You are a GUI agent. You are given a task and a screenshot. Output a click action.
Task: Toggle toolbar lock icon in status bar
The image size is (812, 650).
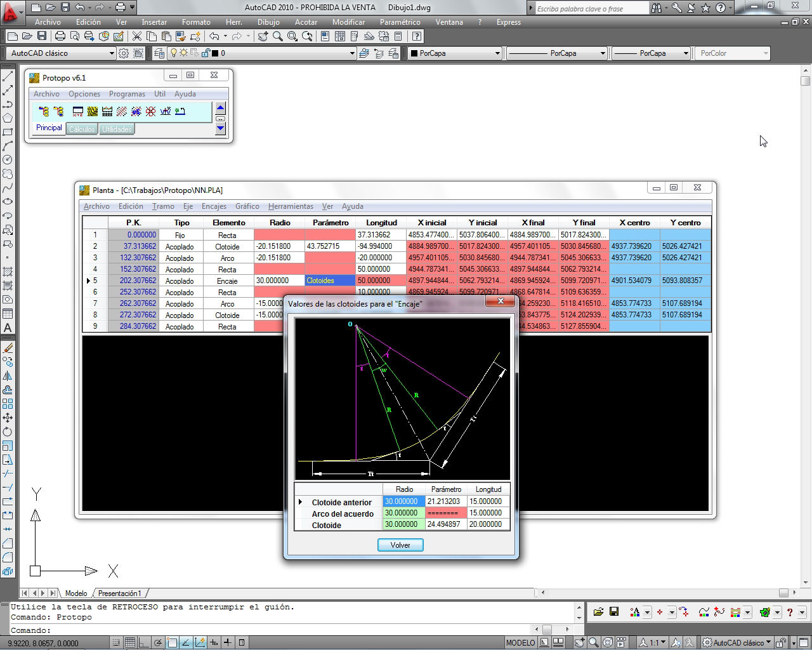click(x=782, y=642)
